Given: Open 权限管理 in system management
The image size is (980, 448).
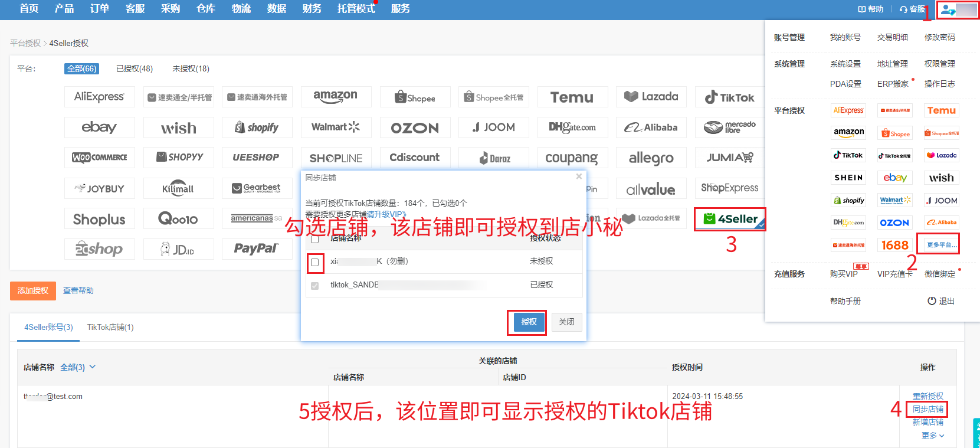Looking at the screenshot, I should pyautogui.click(x=940, y=64).
